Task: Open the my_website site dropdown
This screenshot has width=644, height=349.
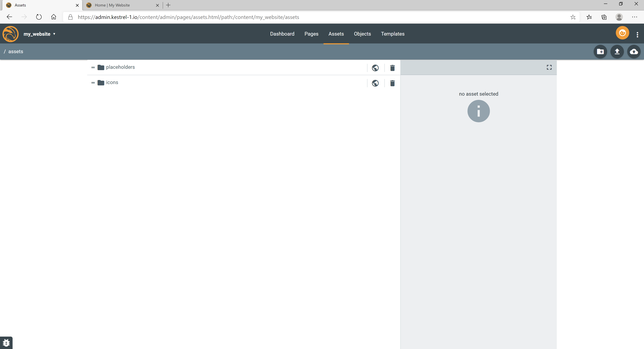Action: (40, 34)
